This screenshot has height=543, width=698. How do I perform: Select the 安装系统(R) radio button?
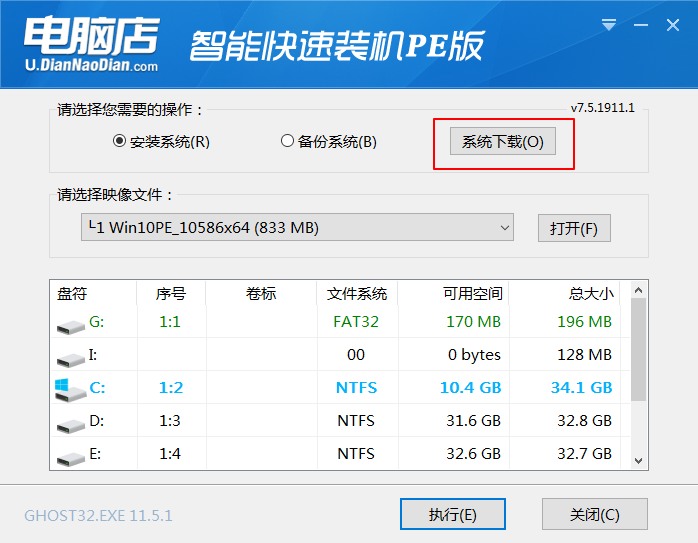click(x=119, y=141)
